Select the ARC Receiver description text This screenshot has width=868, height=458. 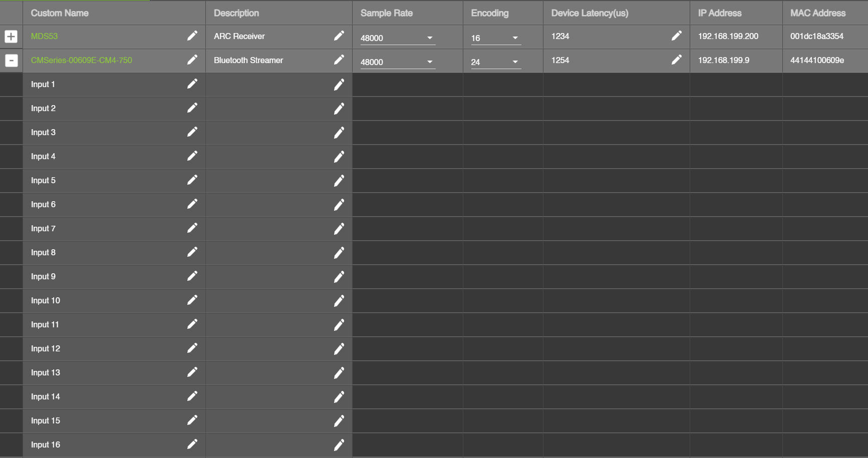[239, 36]
